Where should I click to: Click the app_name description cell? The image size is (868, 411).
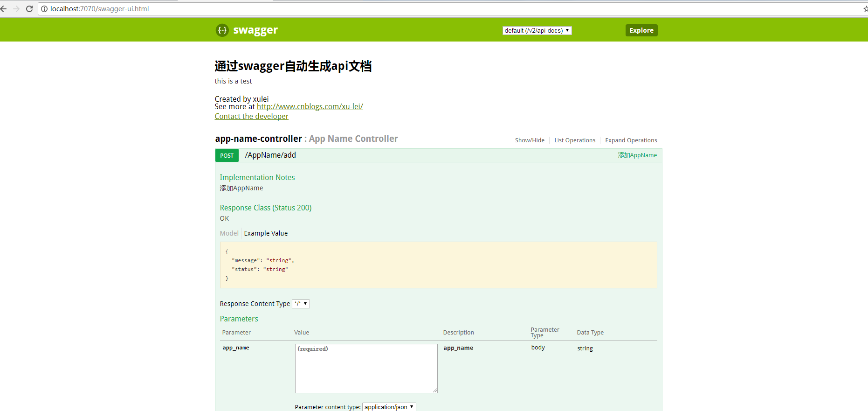click(x=458, y=348)
